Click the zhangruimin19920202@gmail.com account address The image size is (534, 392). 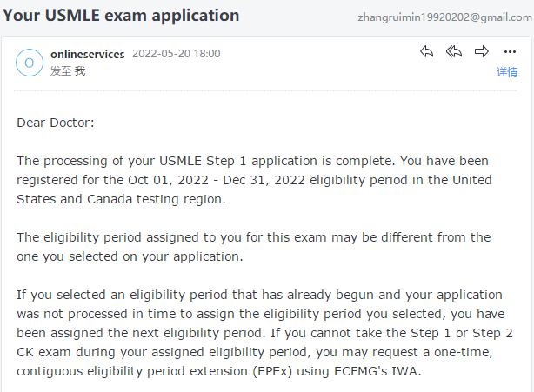click(x=444, y=17)
